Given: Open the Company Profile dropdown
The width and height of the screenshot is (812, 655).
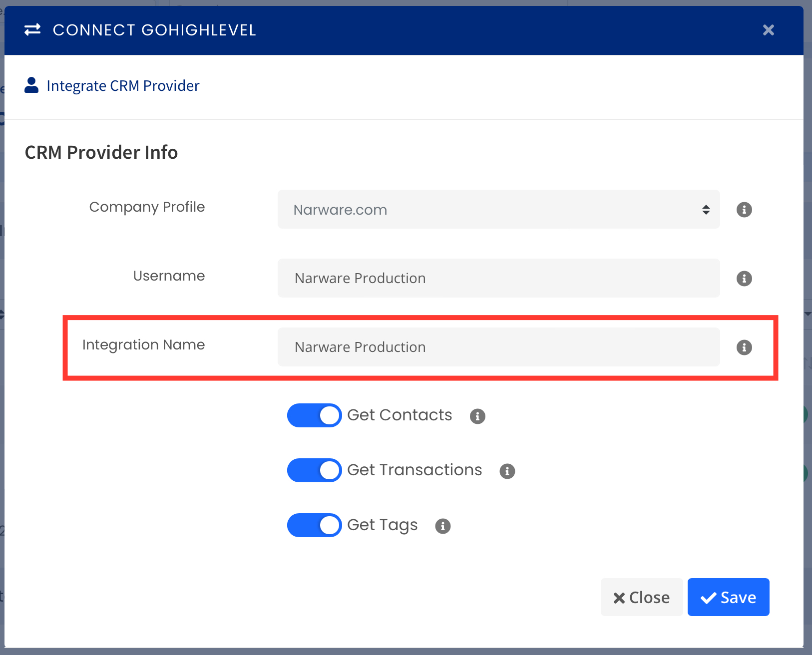Looking at the screenshot, I should point(498,209).
